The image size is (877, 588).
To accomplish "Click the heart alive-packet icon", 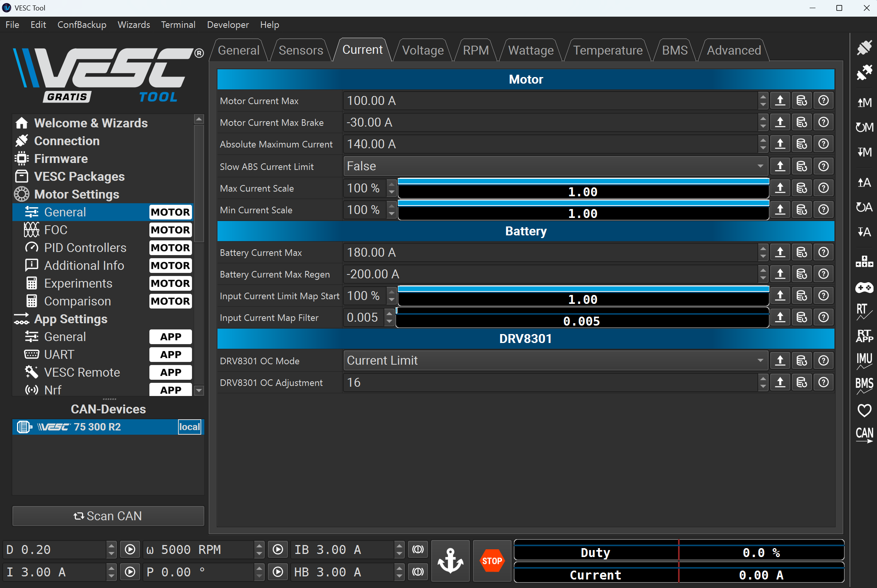I will [x=864, y=410].
